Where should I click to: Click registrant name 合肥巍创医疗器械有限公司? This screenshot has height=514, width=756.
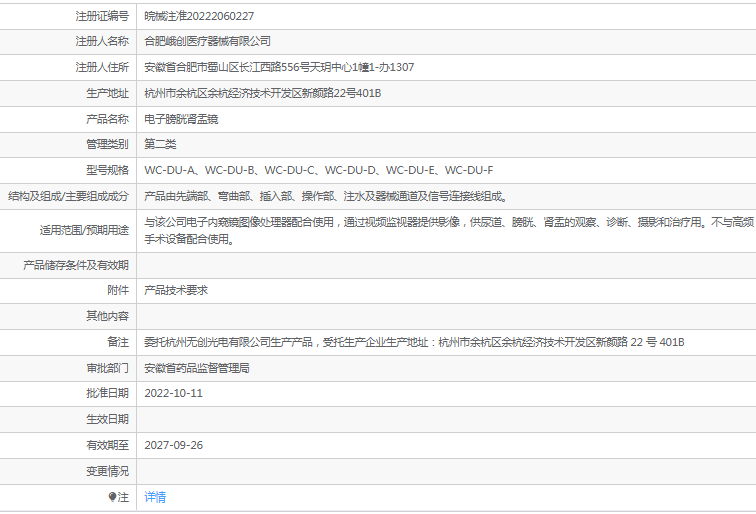tap(208, 41)
